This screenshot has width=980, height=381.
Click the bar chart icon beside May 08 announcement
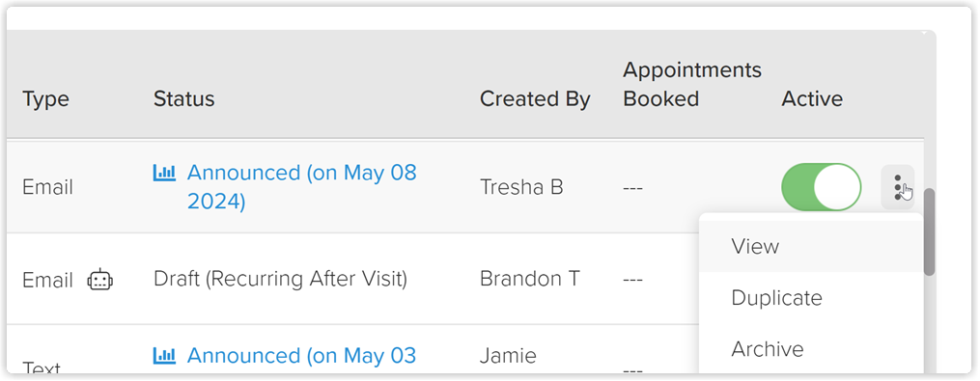(164, 173)
